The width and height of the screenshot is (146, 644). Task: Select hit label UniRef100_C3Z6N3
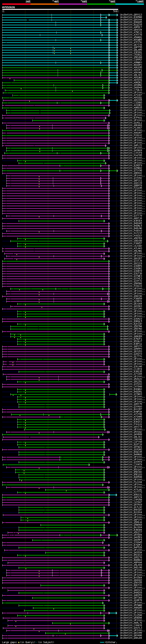[x=131, y=103]
